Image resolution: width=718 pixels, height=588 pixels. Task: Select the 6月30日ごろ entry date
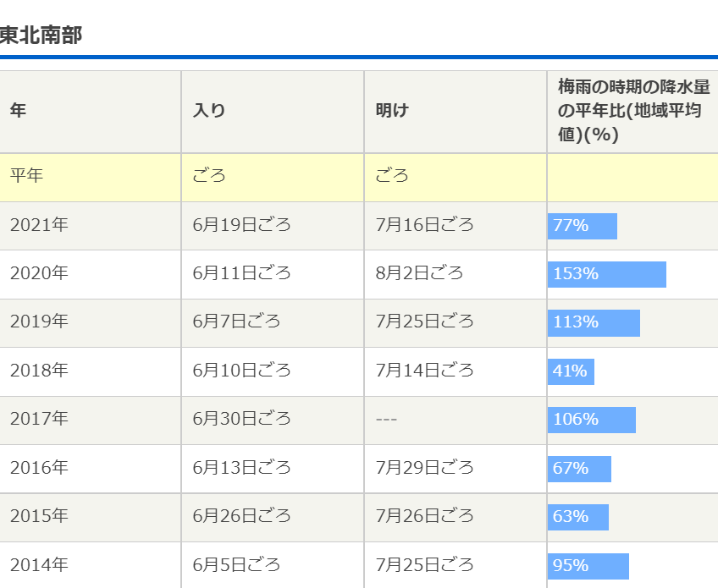click(x=242, y=419)
